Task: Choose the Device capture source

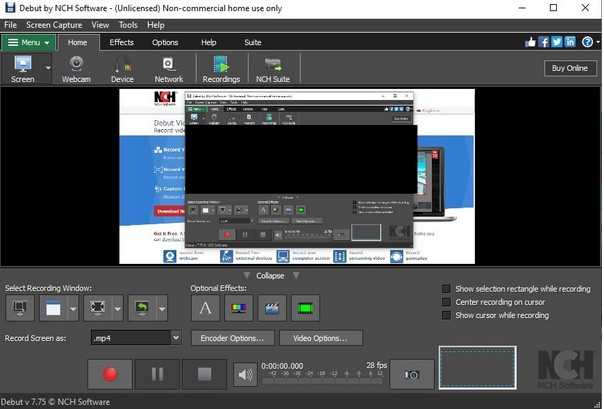Action: tap(122, 69)
